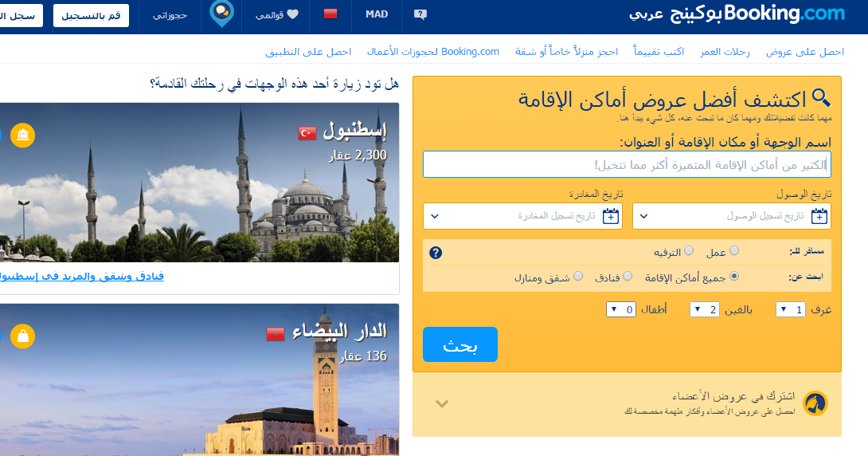Open the customer help question icon
This screenshot has width=868, height=456.
tap(420, 14)
